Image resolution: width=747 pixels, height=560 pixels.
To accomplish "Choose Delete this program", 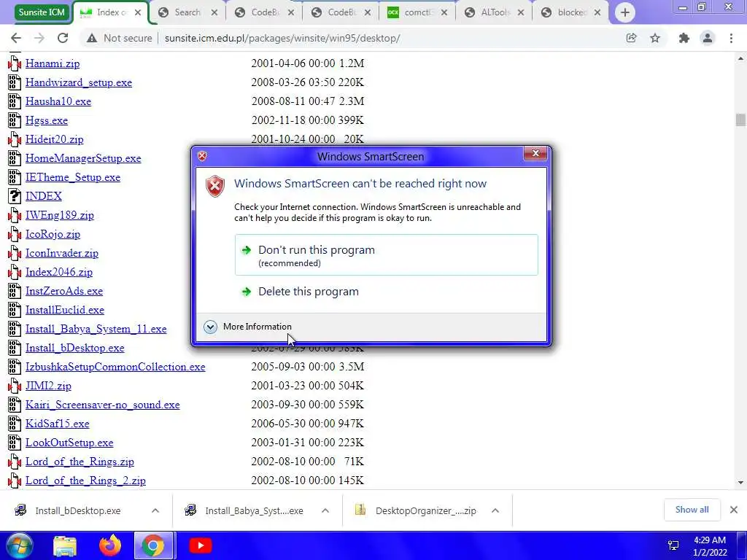I will [387, 292].
